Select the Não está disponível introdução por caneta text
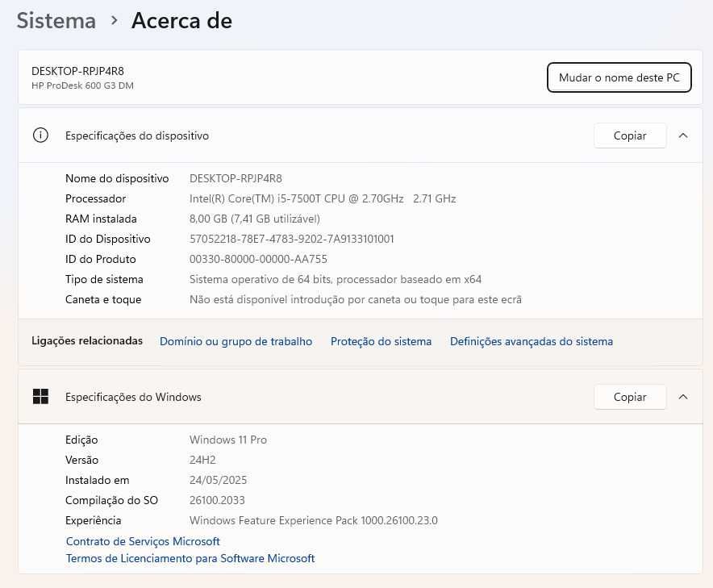 (x=356, y=300)
